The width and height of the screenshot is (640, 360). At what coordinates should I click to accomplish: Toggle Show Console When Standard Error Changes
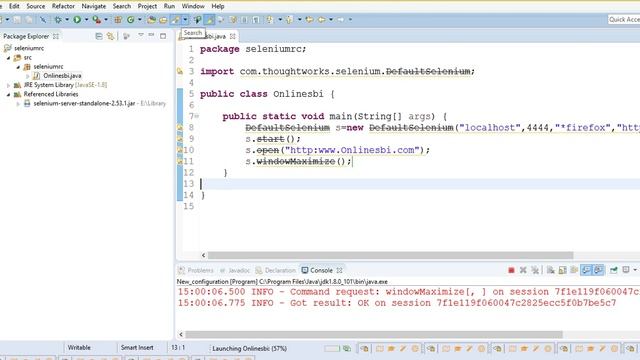click(598, 270)
